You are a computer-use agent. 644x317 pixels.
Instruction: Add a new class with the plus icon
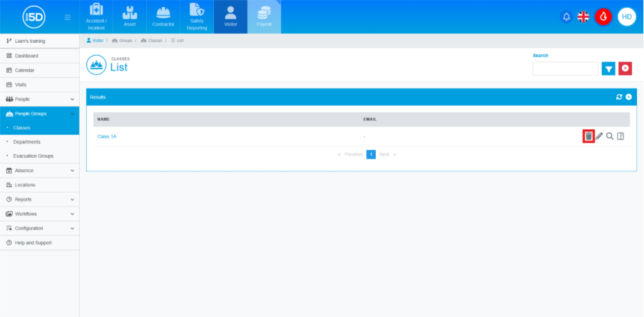click(x=628, y=96)
